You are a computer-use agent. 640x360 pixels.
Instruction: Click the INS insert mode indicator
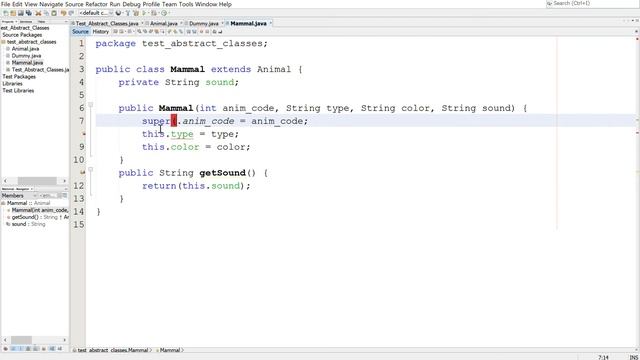click(x=633, y=357)
